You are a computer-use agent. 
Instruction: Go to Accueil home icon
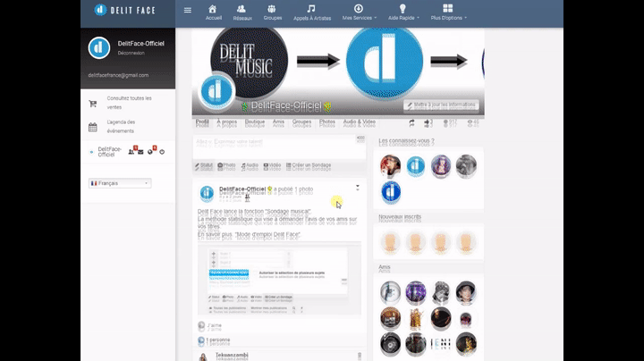[214, 12]
